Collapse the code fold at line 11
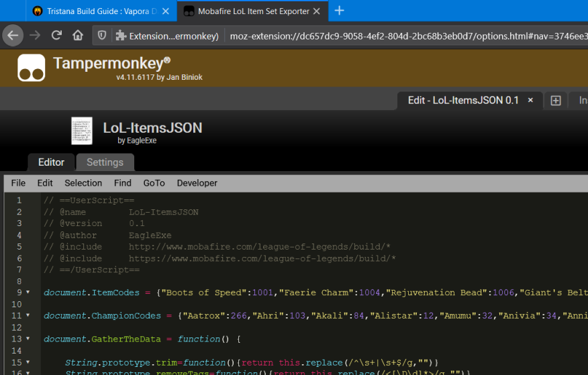This screenshot has width=588, height=375. click(x=28, y=315)
